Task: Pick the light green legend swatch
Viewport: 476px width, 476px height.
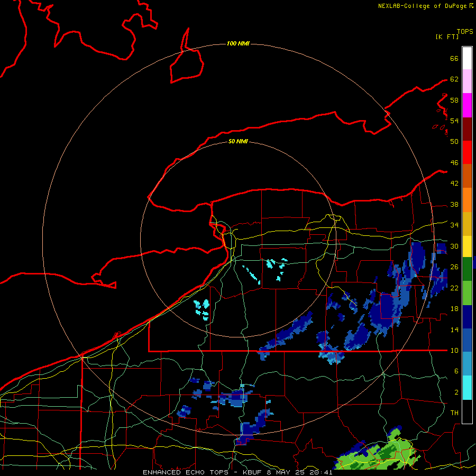Action: [467, 292]
